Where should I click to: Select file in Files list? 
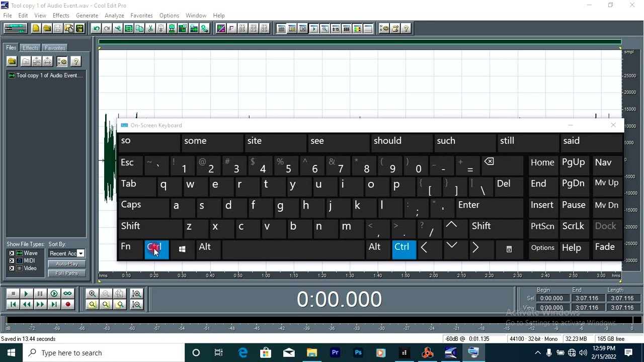point(46,75)
